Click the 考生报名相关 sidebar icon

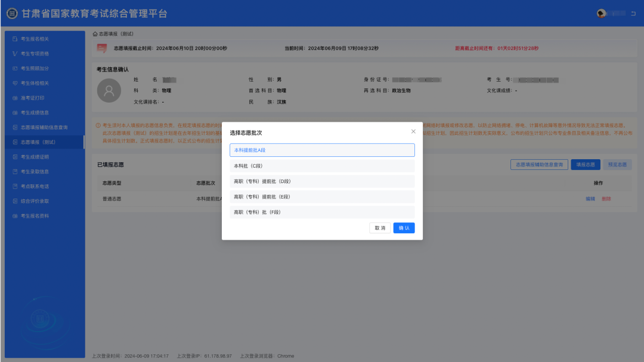point(15,39)
